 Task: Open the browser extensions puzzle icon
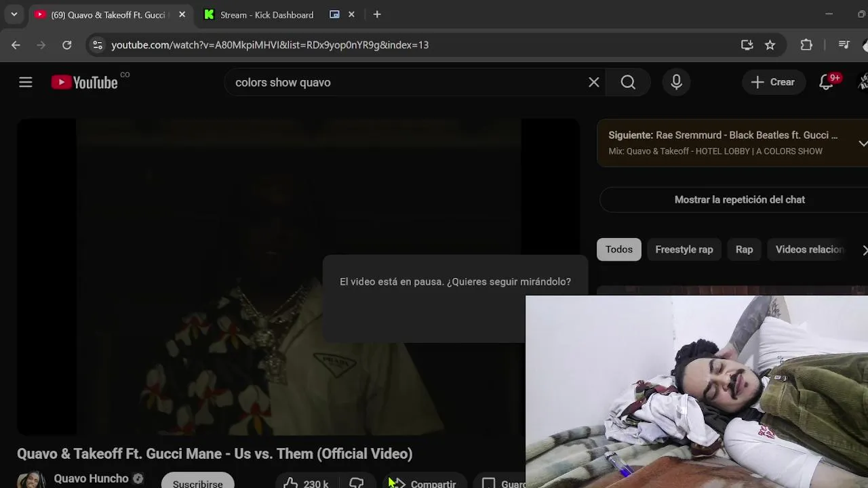(x=806, y=45)
